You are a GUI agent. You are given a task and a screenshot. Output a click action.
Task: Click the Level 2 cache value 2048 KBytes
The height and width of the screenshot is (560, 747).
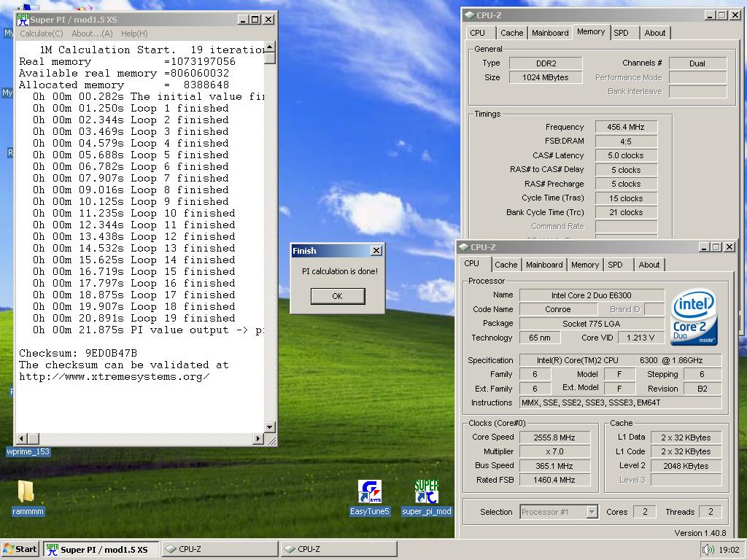coord(686,466)
